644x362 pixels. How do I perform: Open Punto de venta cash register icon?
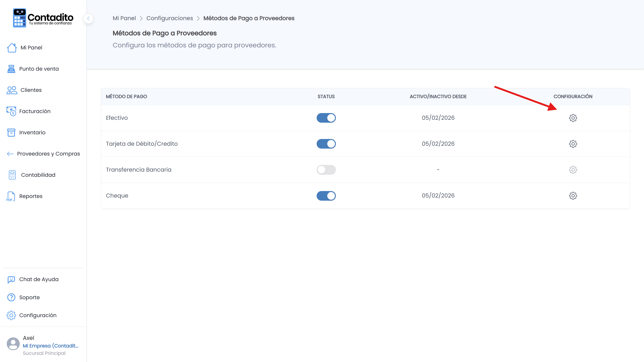11,69
